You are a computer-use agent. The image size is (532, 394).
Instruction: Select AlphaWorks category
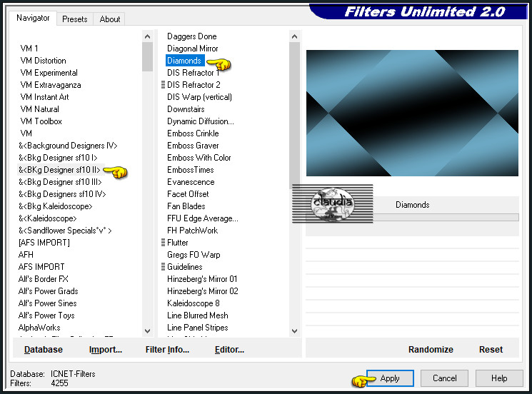39,328
